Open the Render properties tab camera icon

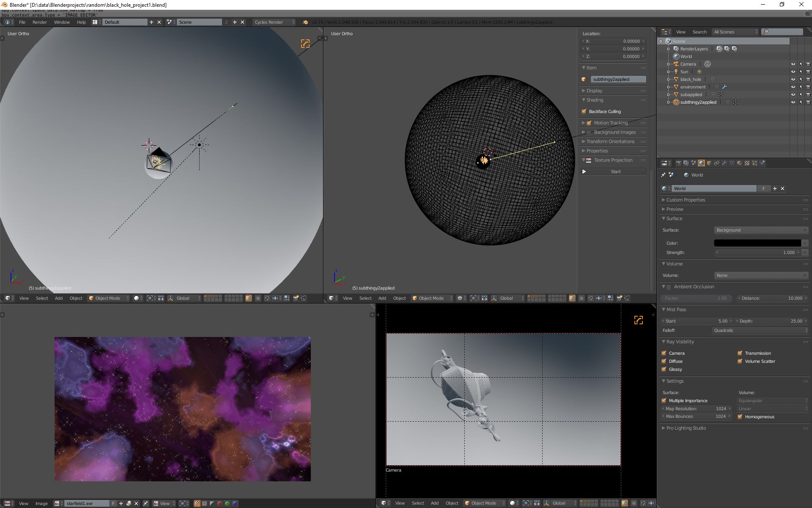click(x=678, y=163)
